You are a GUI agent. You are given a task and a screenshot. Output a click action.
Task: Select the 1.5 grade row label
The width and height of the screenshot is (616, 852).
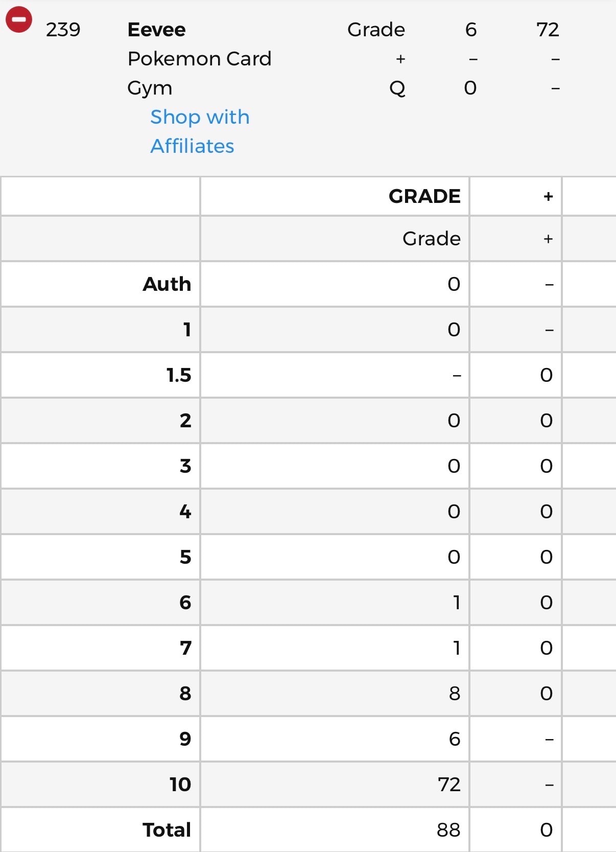(179, 375)
